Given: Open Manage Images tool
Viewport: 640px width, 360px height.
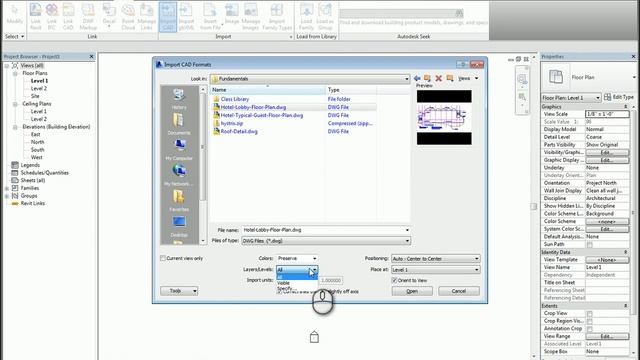Looking at the screenshot, I should coord(251,16).
